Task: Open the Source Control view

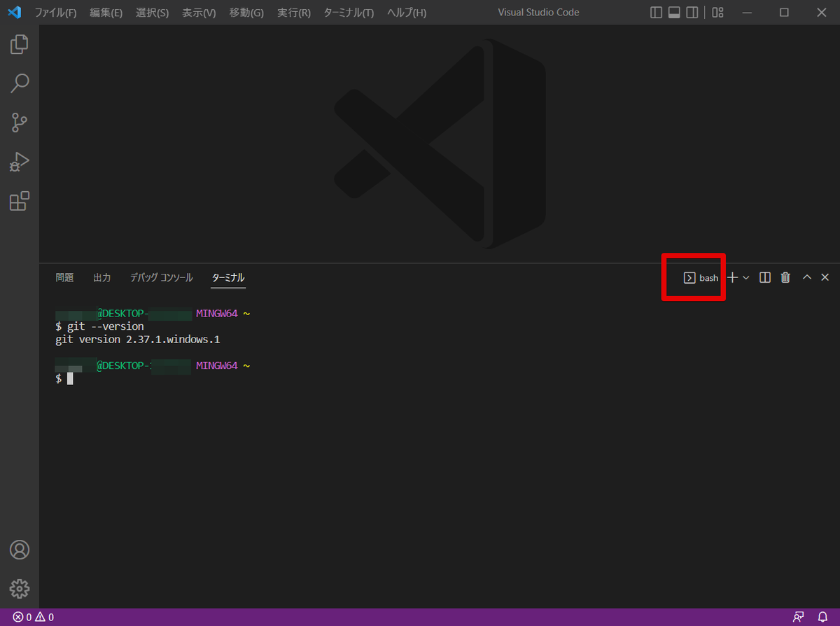Action: [20, 123]
